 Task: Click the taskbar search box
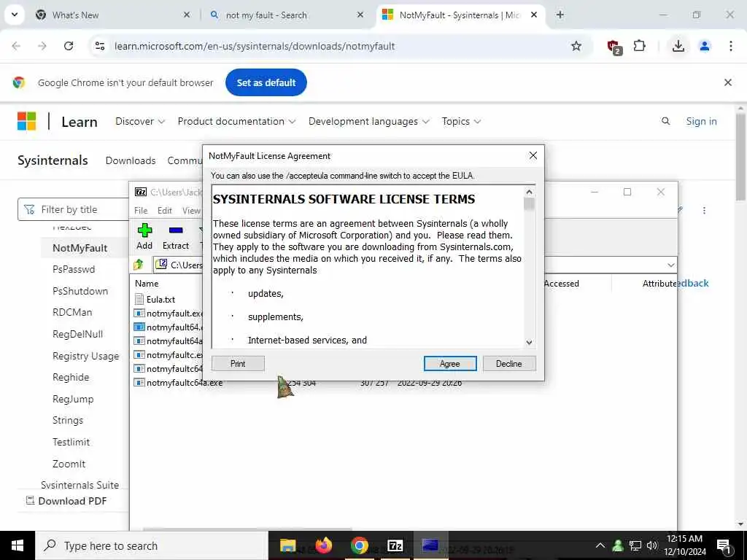tap(152, 545)
